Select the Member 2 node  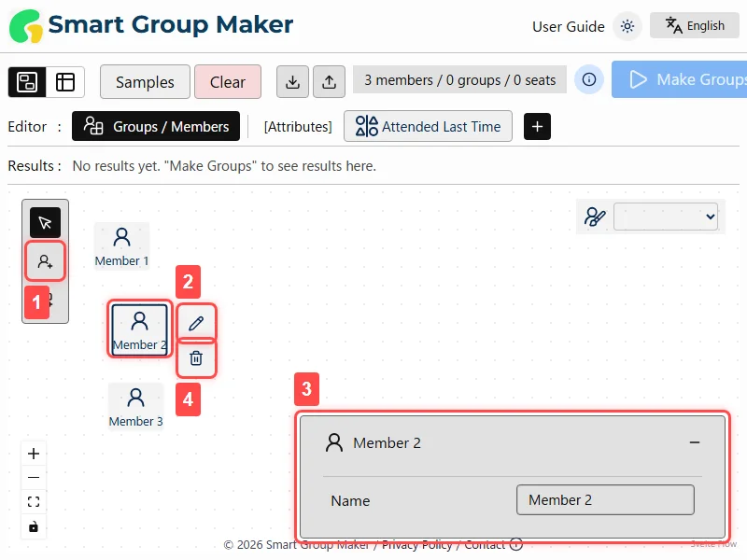(139, 329)
